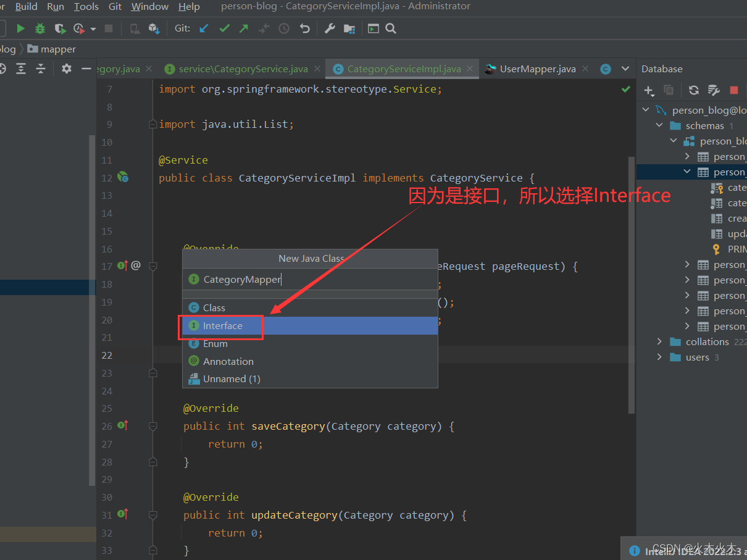Viewport: 747px width, 560px height.
Task: Close the UserMapper.java tab
Action: [x=585, y=69]
